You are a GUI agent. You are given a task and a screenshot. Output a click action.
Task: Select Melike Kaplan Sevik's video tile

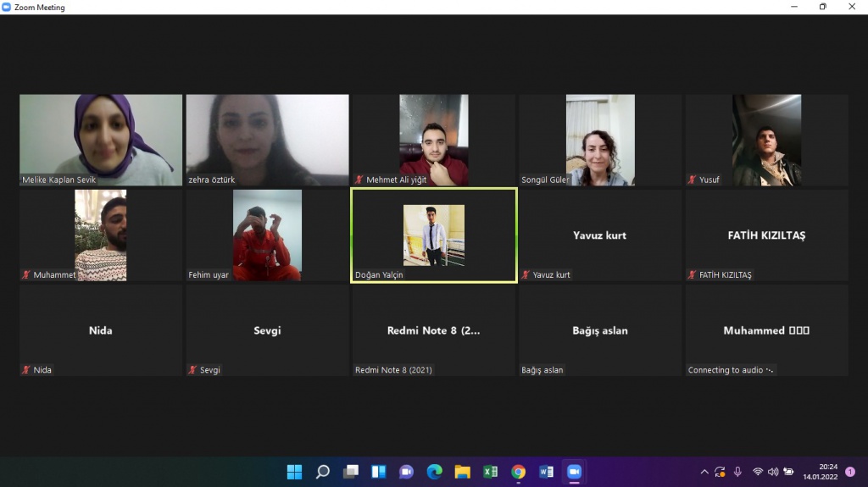(x=101, y=140)
